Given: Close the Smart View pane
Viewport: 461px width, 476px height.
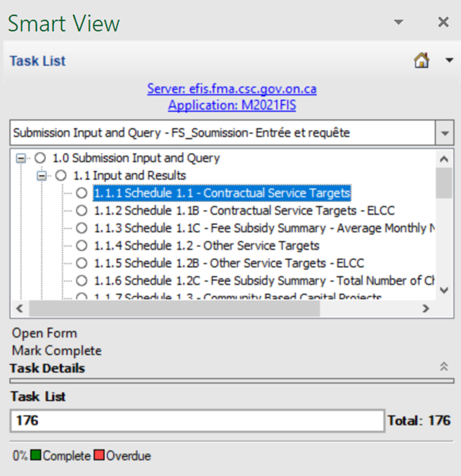Looking at the screenshot, I should pos(443,22).
